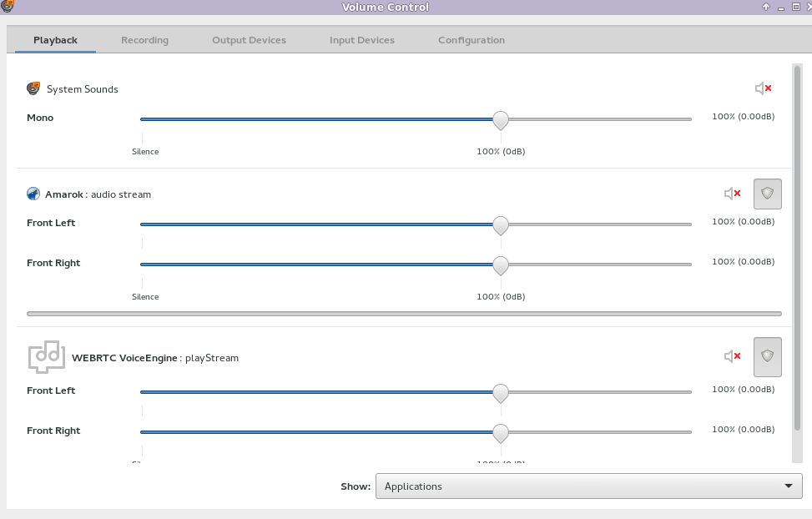812x519 pixels.
Task: Click the WEBRTC VoiceEngine stream icon
Action: click(46, 356)
